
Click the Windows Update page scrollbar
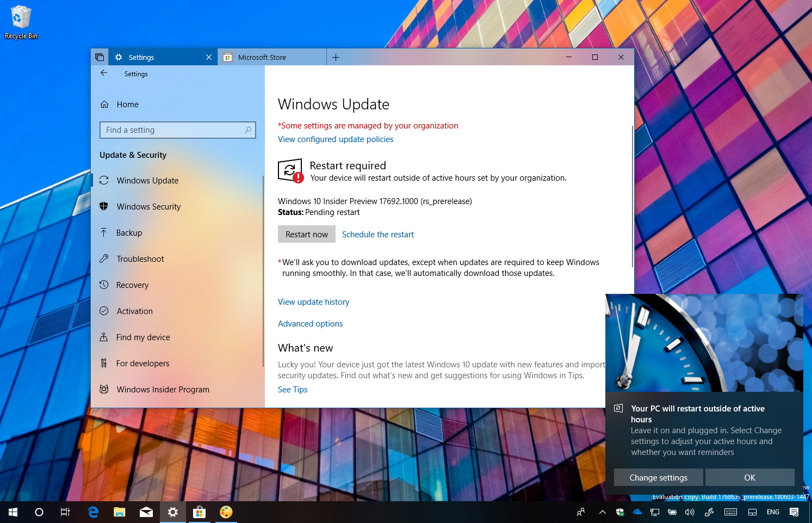pyautogui.click(x=632, y=196)
